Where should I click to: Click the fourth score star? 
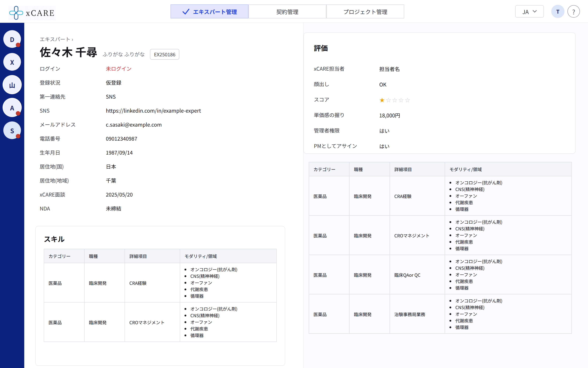coord(401,100)
